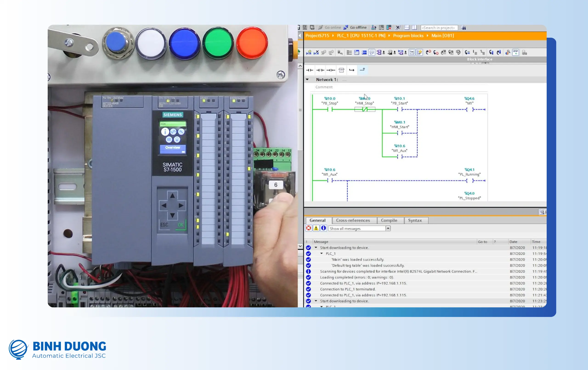
Task: Toggle warning messages filter button
Action: click(x=316, y=228)
